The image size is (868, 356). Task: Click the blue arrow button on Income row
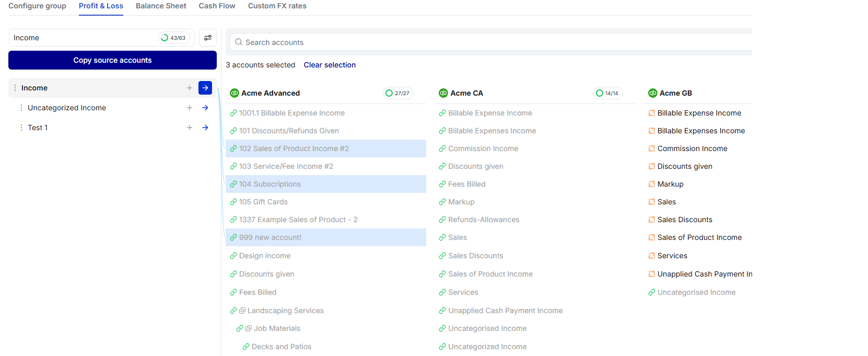pyautogui.click(x=205, y=88)
